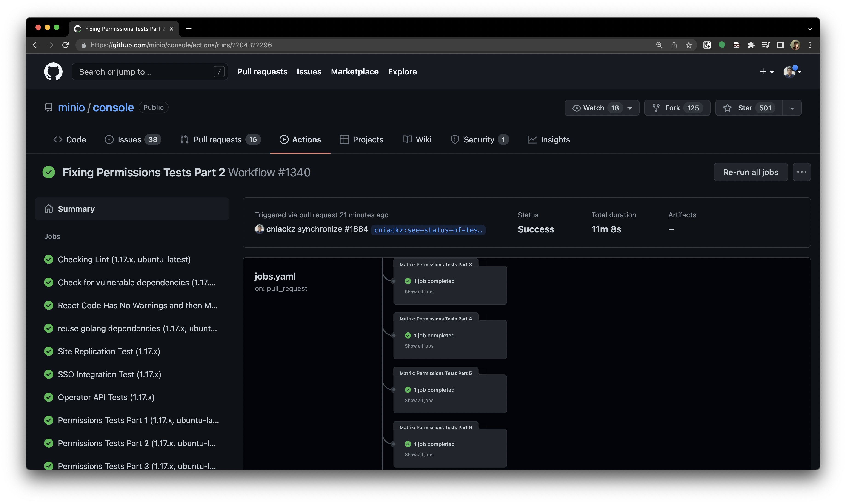Screen dimensions: 846x504
Task: Open the browser side panel icon
Action: pyautogui.click(x=781, y=45)
